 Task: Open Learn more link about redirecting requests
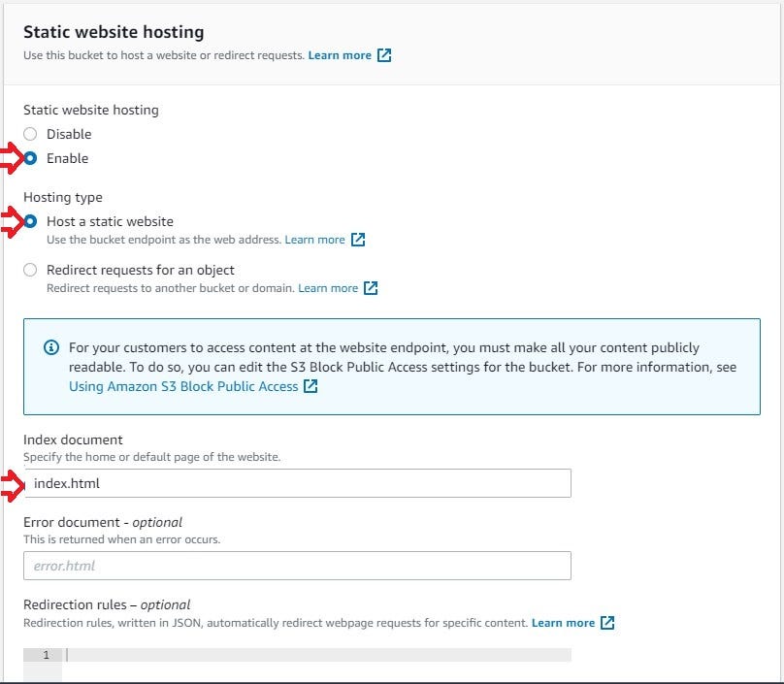pos(328,288)
